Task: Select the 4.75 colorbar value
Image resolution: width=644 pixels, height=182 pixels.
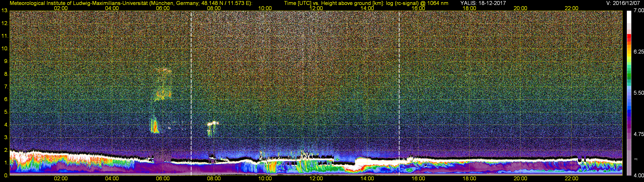Action: click(x=638, y=134)
